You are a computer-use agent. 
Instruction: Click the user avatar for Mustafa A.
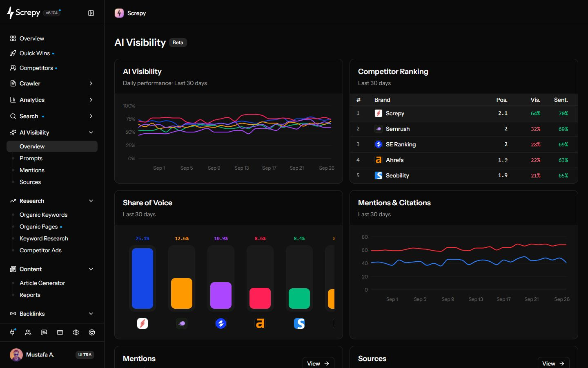tap(16, 355)
